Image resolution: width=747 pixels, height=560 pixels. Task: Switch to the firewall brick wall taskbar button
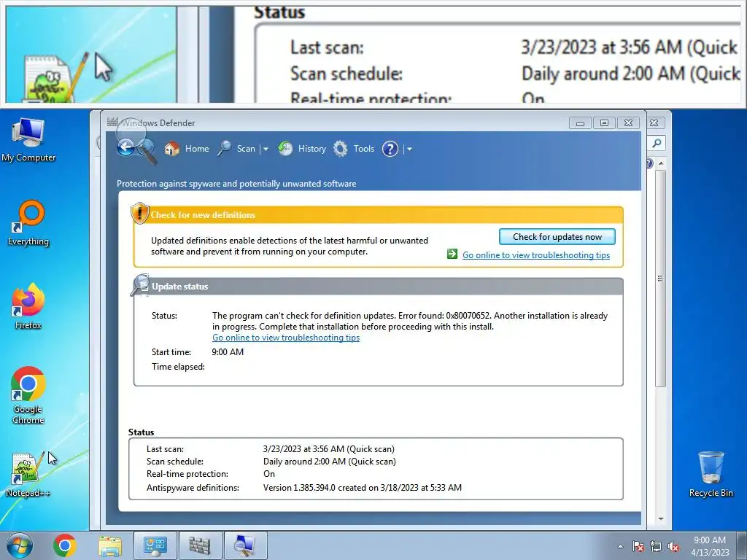pos(200,545)
